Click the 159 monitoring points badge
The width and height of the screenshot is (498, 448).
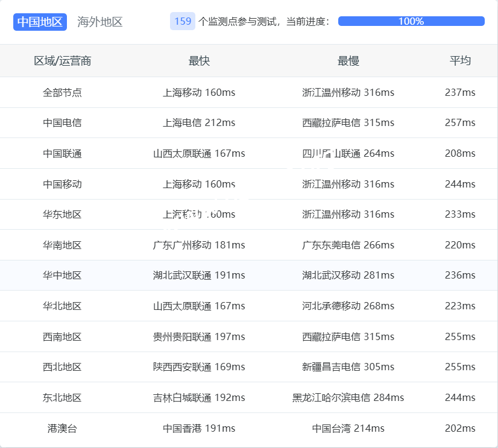click(x=183, y=22)
